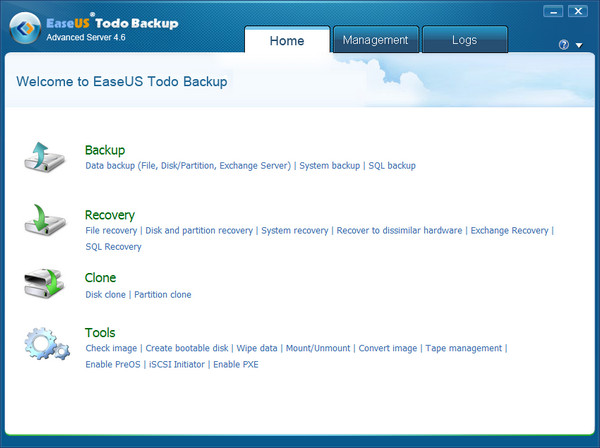Start an SQL backup
600x448 pixels.
click(392, 166)
